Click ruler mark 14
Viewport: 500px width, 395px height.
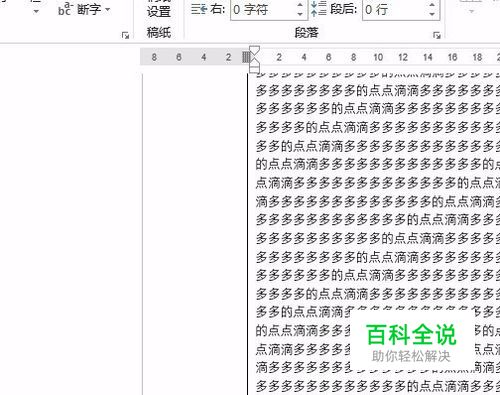point(428,57)
